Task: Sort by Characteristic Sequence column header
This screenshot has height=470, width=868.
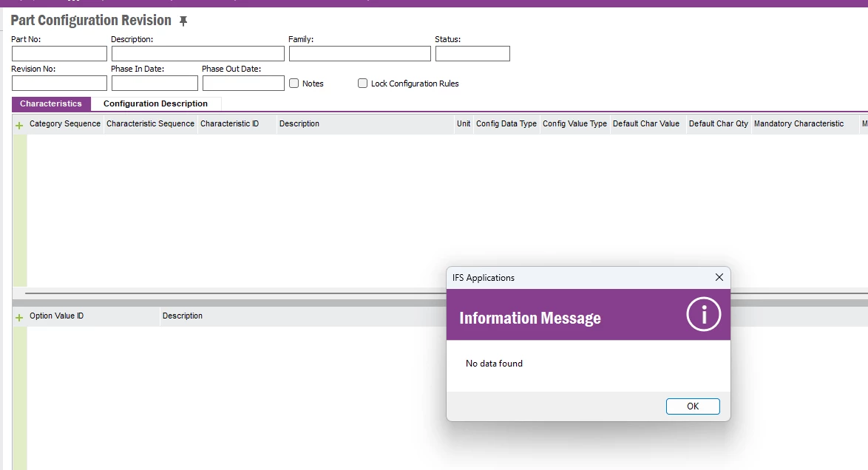Action: click(x=151, y=123)
